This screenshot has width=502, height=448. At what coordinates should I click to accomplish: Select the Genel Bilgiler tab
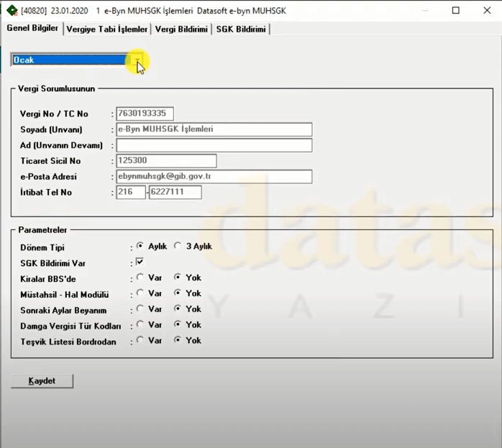click(32, 28)
